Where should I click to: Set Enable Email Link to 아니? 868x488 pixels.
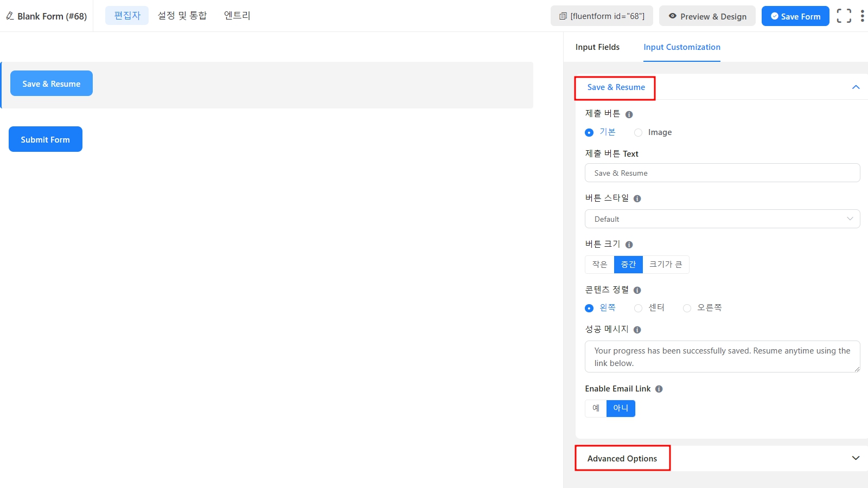[621, 408]
